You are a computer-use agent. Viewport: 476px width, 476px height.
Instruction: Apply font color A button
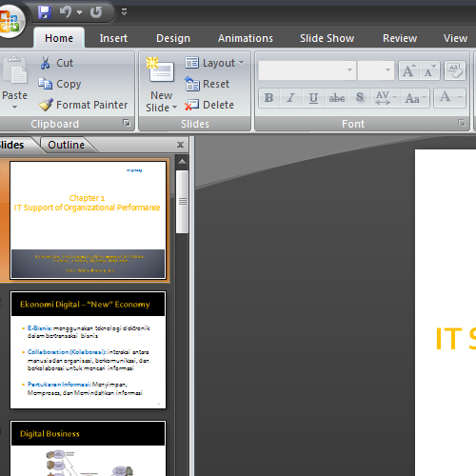pyautogui.click(x=445, y=97)
